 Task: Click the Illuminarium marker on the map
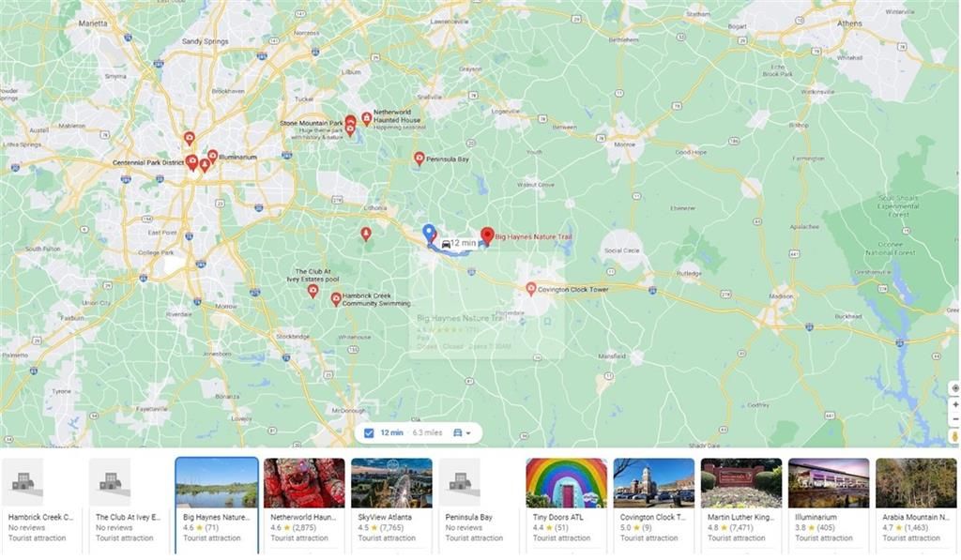tap(213, 157)
